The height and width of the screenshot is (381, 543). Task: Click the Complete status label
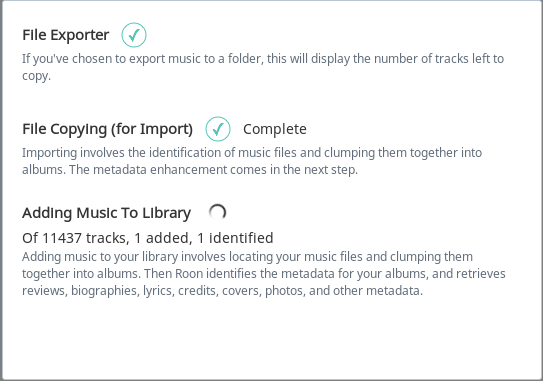pos(275,129)
